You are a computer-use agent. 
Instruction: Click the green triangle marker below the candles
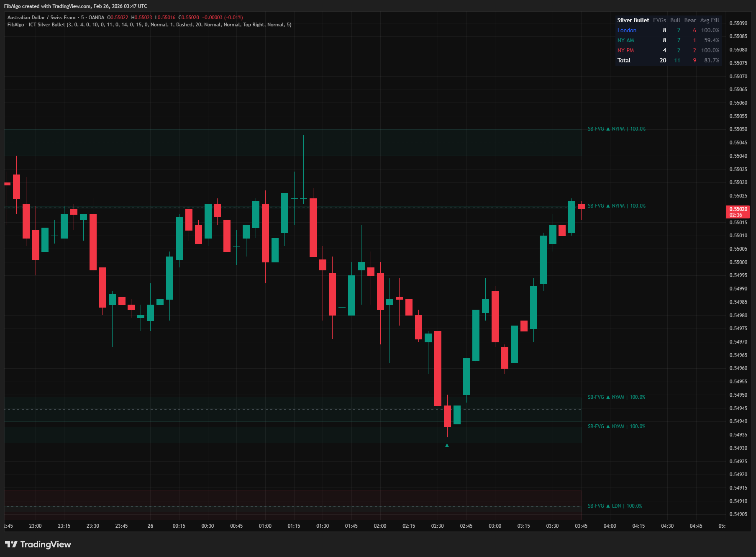pos(447,445)
